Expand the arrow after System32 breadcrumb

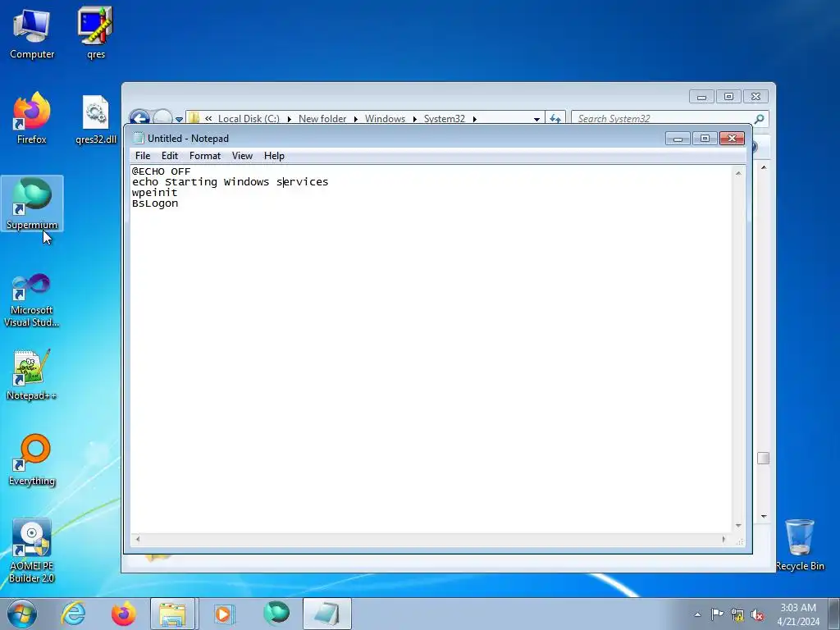[x=474, y=119]
